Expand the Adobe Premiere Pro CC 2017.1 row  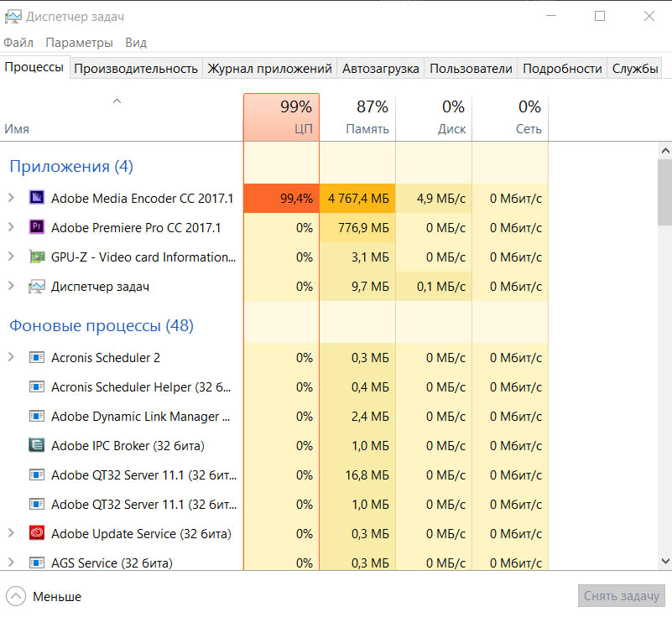coord(11,227)
